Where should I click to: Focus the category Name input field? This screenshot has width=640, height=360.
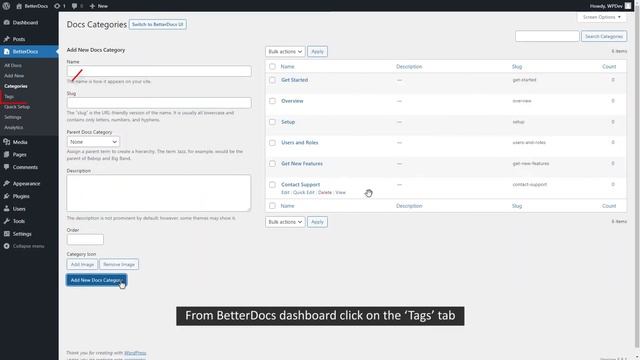click(159, 71)
